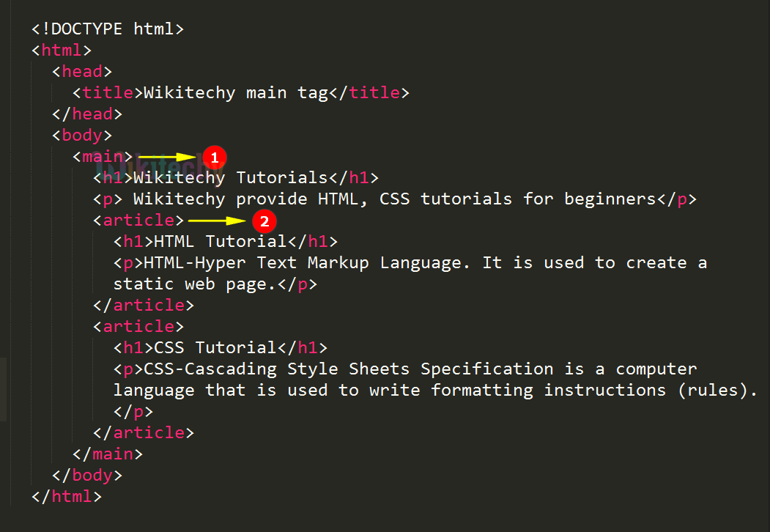Click the 'HTML-Hyper Text Markup Language' paragraph line

click(410, 263)
